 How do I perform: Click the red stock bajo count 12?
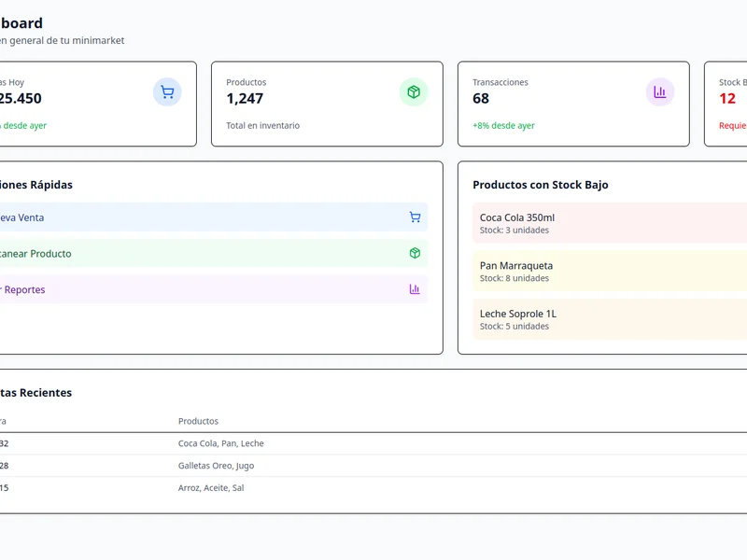[x=727, y=99]
